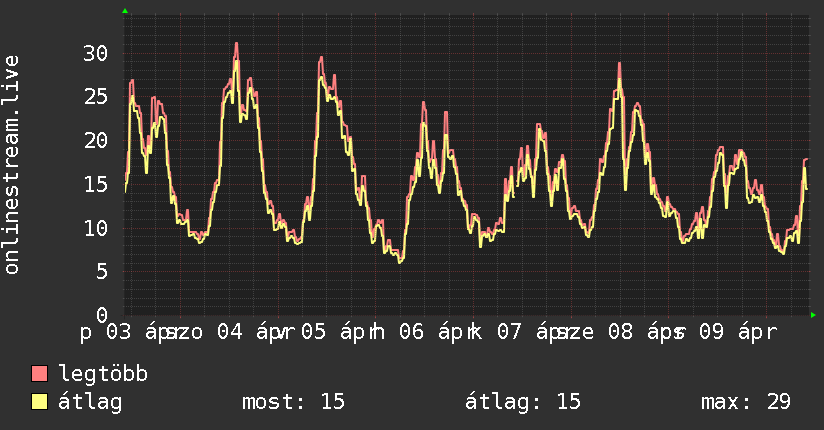The height and width of the screenshot is (430, 824).
Task: Click the red legtöbb legend color box
Action: pos(40,374)
